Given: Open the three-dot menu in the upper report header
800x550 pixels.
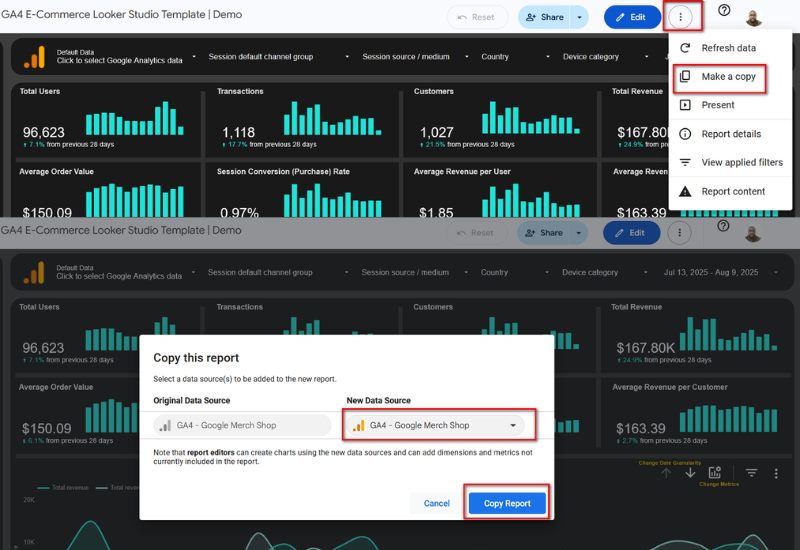Looking at the screenshot, I should click(x=680, y=17).
